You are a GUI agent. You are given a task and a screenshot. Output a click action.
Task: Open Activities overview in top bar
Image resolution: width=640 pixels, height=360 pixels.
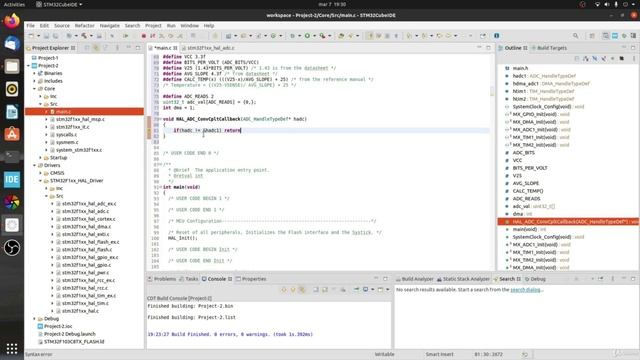14,4
